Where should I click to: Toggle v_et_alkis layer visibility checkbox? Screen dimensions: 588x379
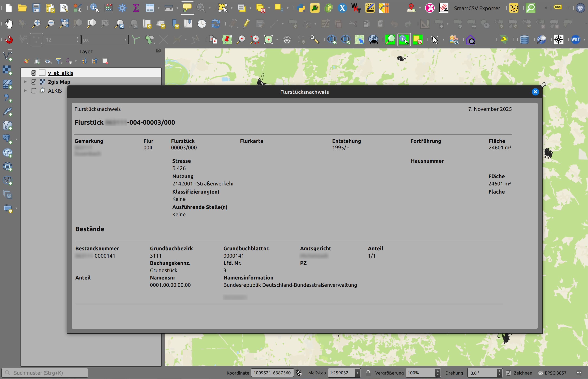tap(34, 73)
